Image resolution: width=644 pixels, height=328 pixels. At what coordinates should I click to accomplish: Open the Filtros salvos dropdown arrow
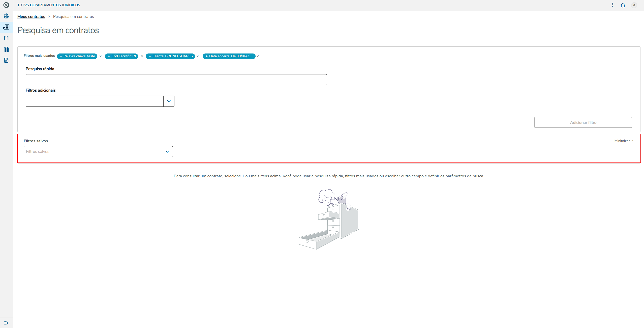click(167, 152)
